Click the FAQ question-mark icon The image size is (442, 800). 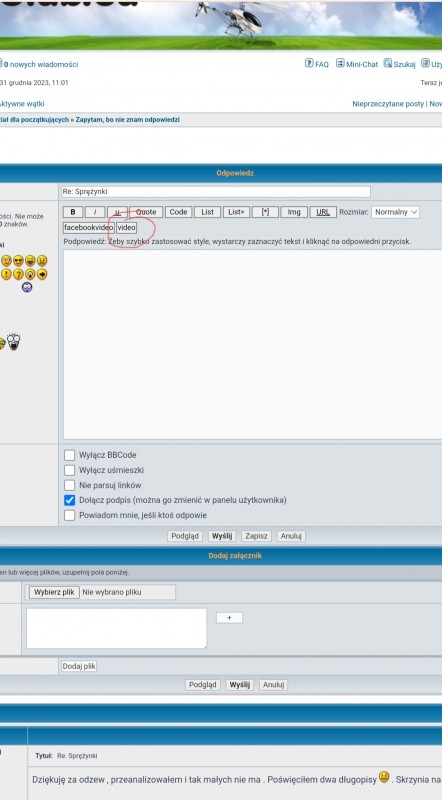click(x=309, y=63)
